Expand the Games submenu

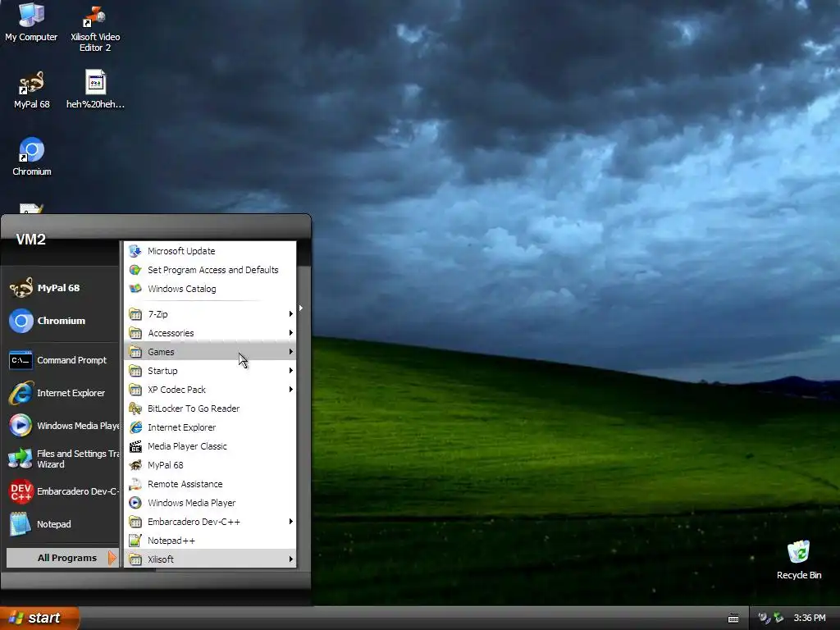coord(210,351)
